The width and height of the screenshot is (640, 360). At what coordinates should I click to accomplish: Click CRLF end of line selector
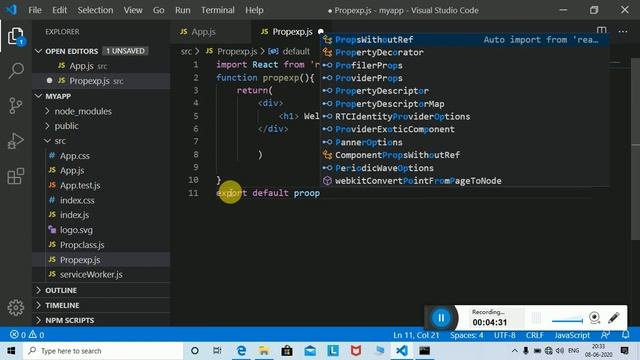534,335
